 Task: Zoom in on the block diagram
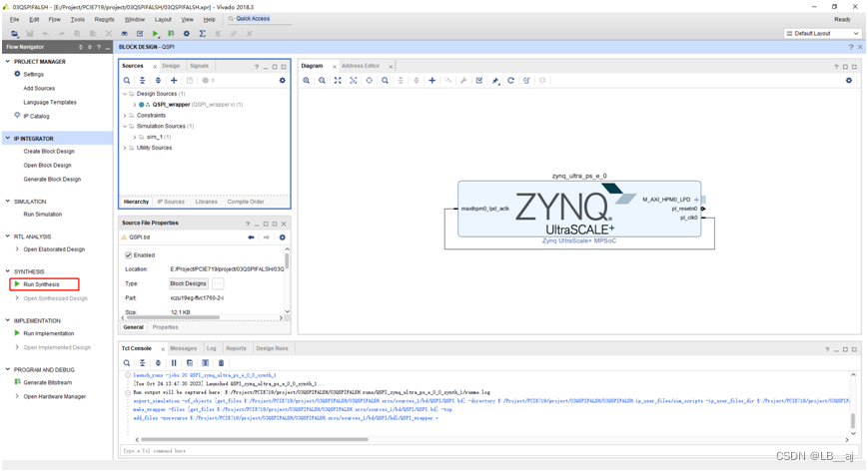[x=306, y=80]
